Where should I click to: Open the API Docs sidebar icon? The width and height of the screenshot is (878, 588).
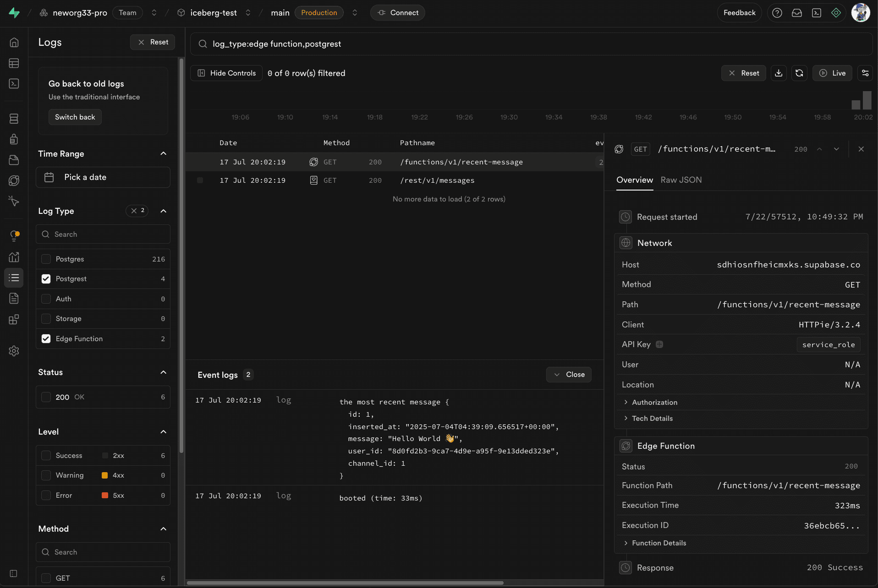pos(14,299)
